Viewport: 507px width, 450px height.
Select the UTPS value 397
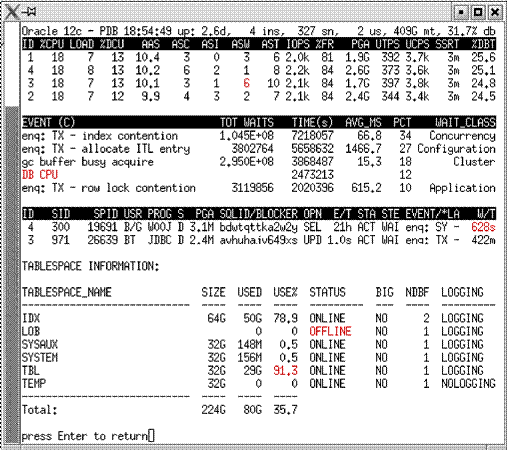(x=391, y=83)
